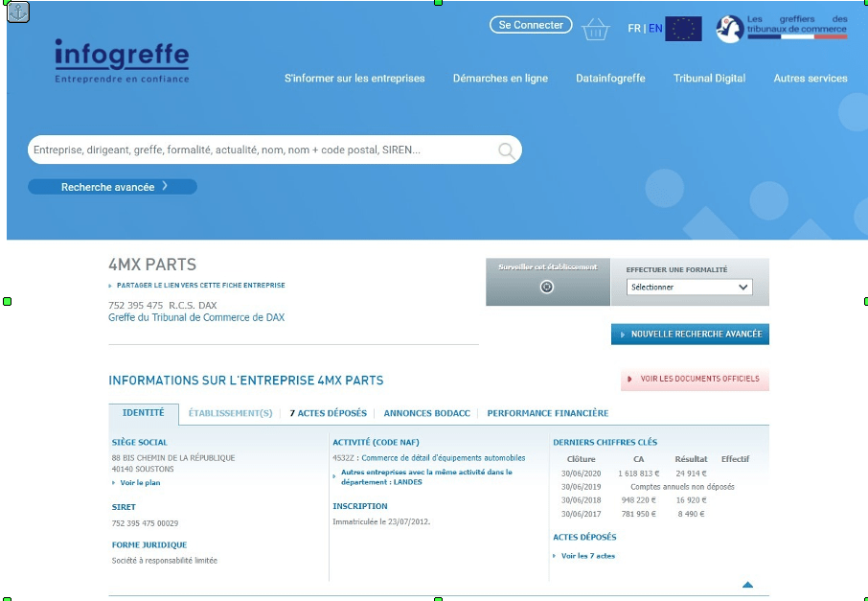Click the European Union flag icon

(x=683, y=29)
